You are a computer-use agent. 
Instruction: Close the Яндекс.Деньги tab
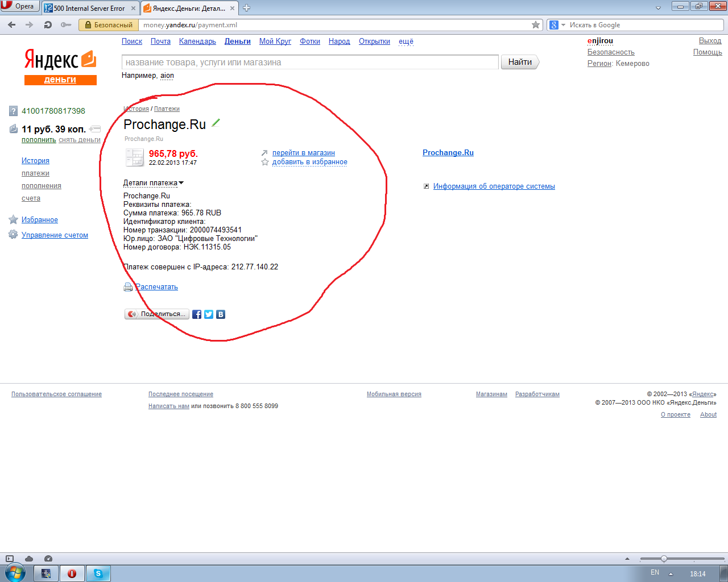pyautogui.click(x=233, y=9)
